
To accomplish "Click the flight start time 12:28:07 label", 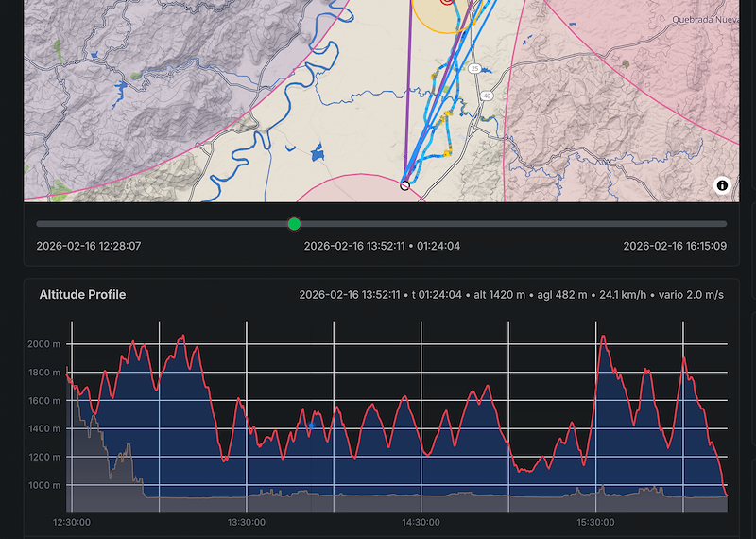I will click(x=89, y=246).
